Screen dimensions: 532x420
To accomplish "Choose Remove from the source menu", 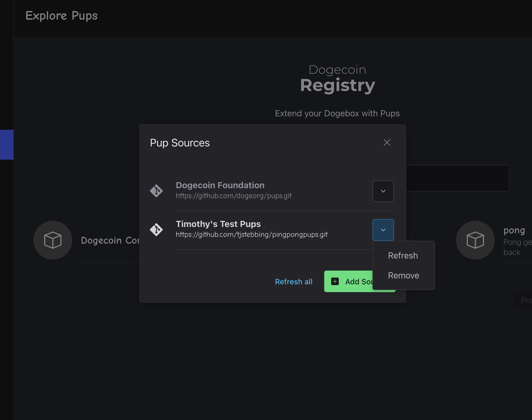I will click(403, 275).
